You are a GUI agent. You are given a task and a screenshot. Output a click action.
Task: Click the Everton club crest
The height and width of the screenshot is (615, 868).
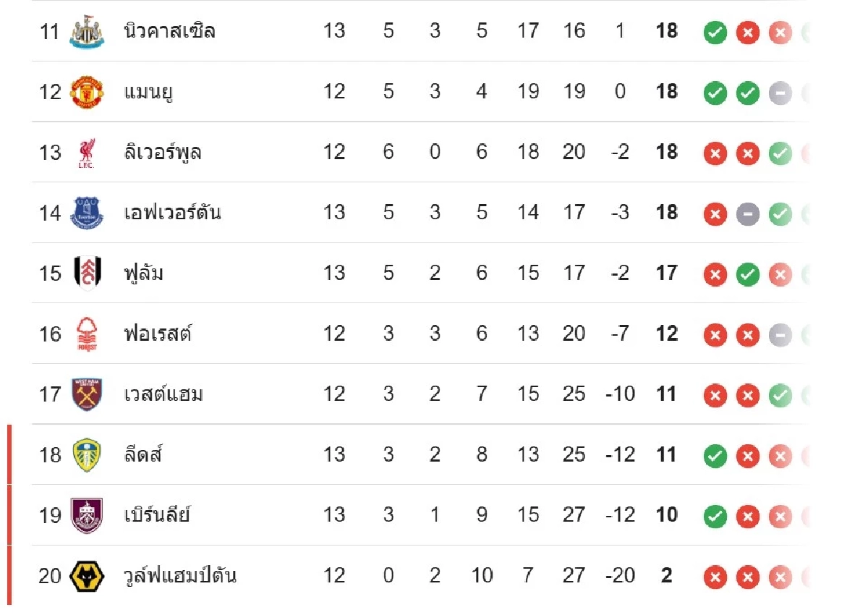pyautogui.click(x=87, y=213)
